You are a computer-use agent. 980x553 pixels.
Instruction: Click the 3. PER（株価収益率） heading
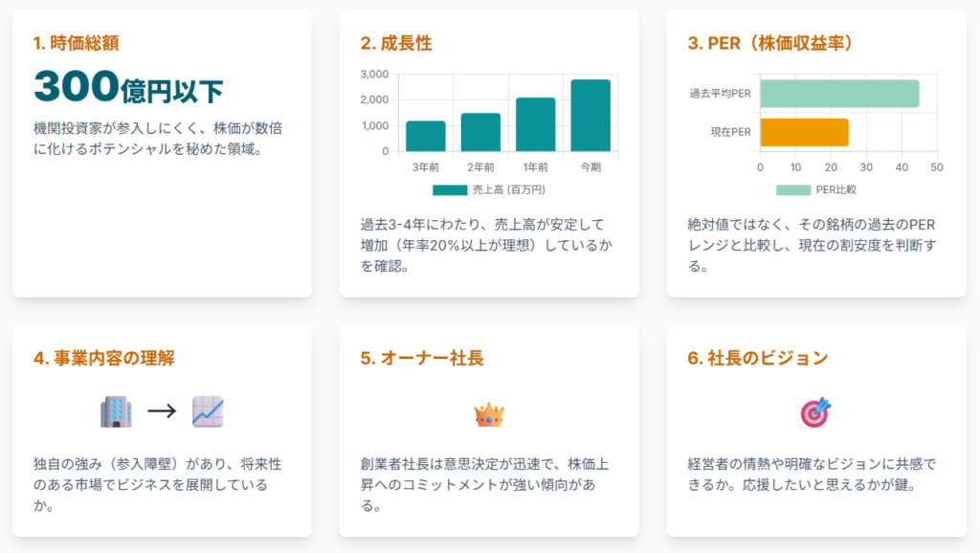[770, 43]
